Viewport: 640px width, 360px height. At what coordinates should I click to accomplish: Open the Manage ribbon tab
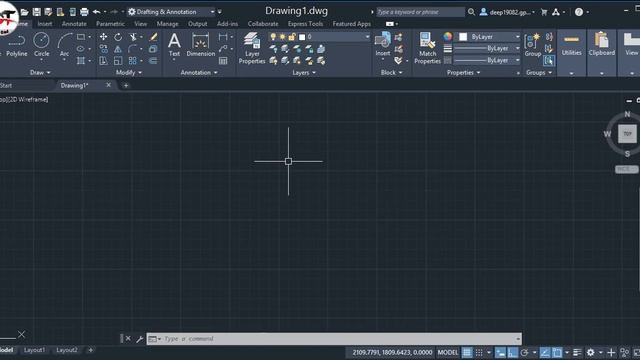point(167,24)
